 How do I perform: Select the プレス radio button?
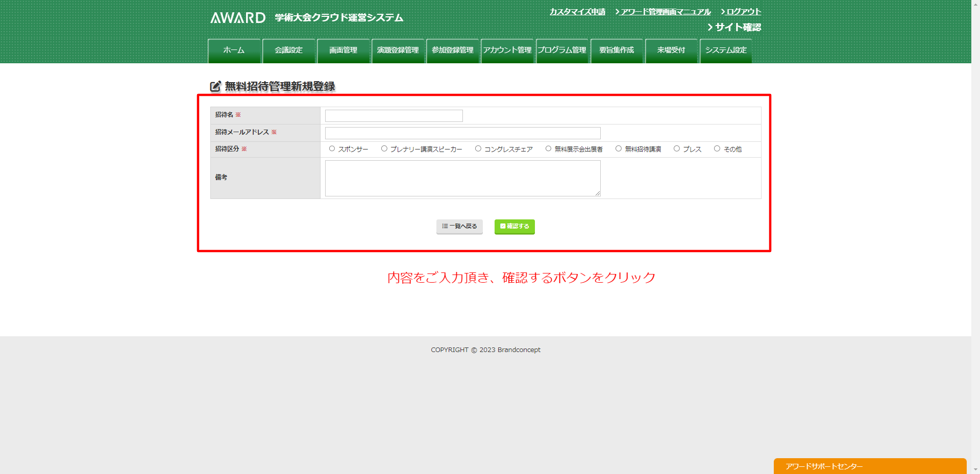coord(677,149)
